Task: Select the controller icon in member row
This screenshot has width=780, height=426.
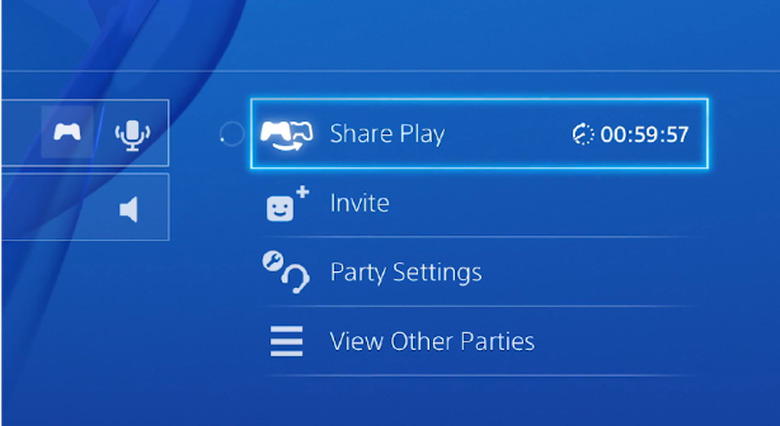Action: click(x=67, y=132)
